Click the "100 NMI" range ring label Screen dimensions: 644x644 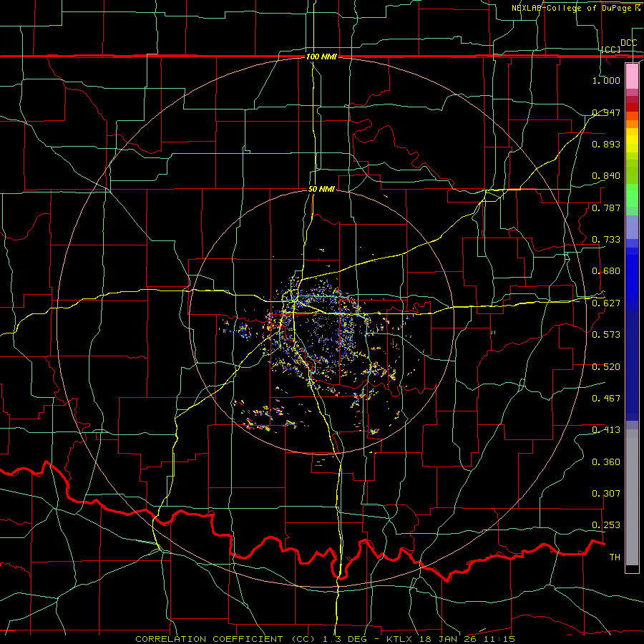321,57
